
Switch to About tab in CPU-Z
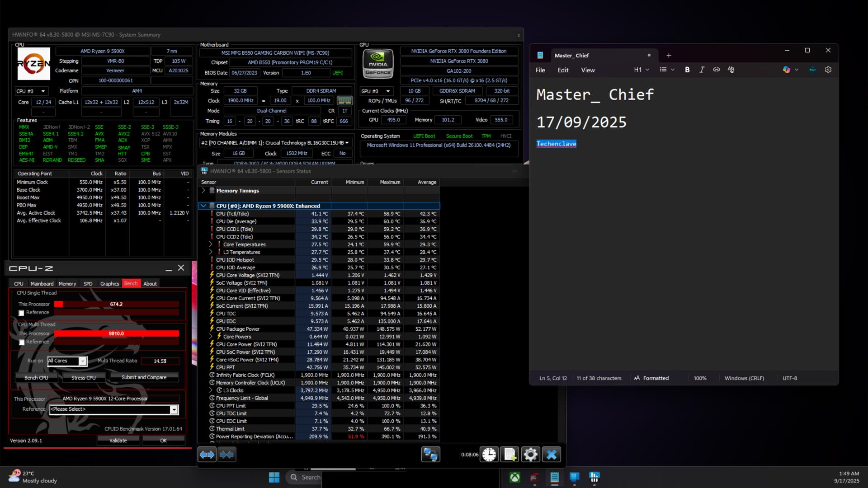click(x=150, y=284)
